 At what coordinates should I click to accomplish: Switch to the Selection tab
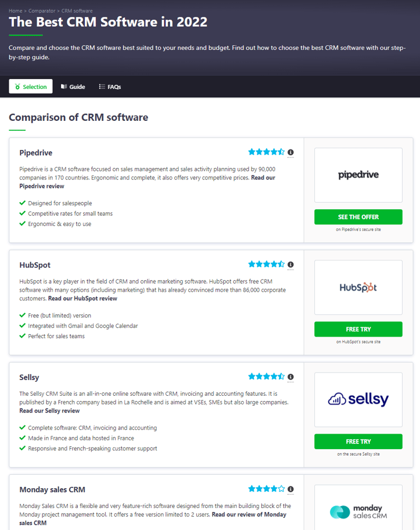pos(31,87)
